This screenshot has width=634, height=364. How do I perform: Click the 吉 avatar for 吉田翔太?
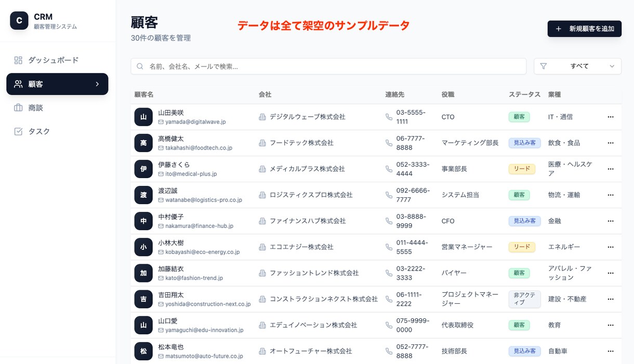coord(143,299)
